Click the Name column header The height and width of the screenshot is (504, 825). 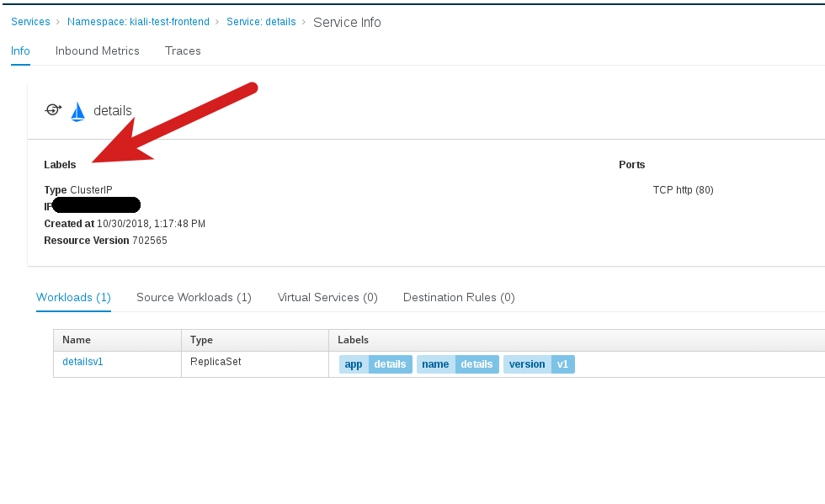coord(117,341)
